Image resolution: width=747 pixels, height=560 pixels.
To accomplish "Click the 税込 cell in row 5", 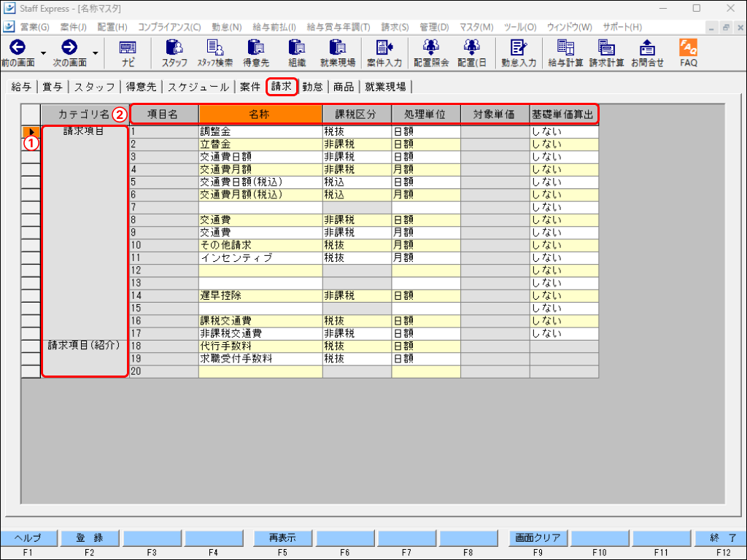I will tap(357, 182).
